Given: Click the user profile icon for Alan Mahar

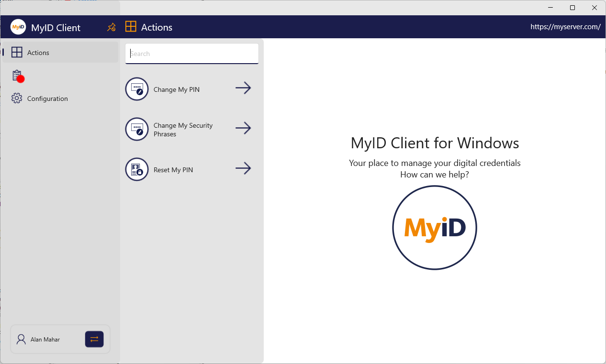Looking at the screenshot, I should pyautogui.click(x=21, y=339).
